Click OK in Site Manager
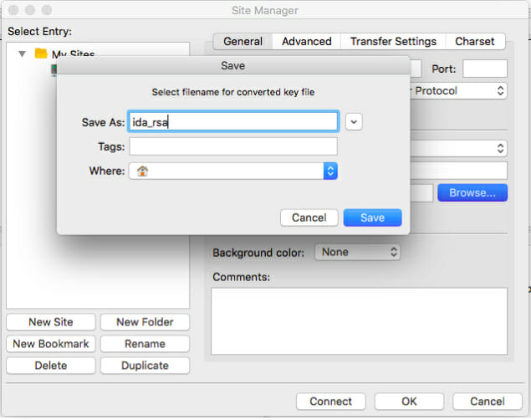The image size is (531, 420). tap(409, 402)
